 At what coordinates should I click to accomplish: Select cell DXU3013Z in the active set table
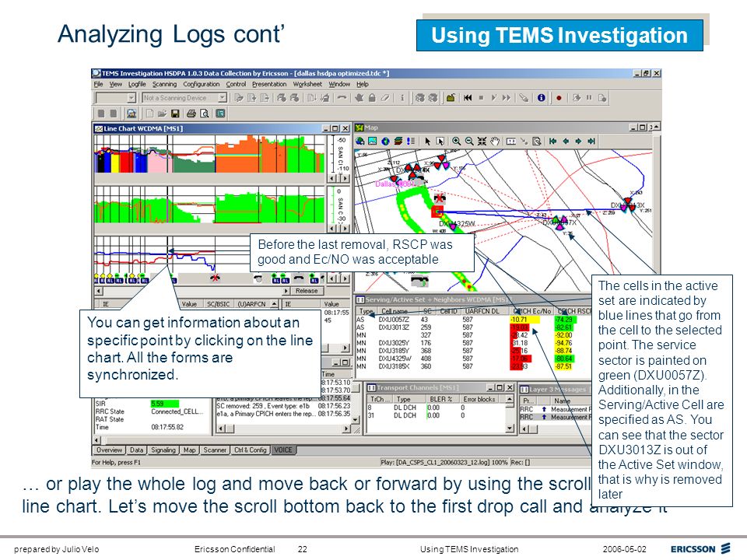click(394, 327)
